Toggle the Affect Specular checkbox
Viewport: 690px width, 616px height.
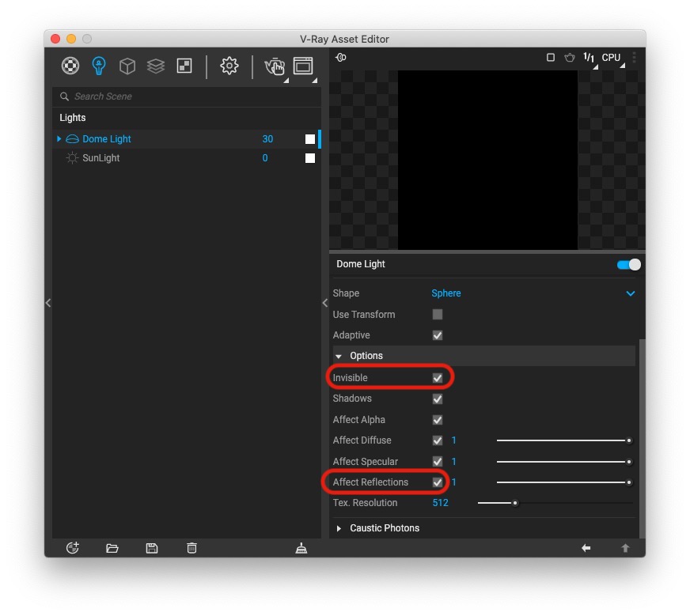tap(438, 461)
